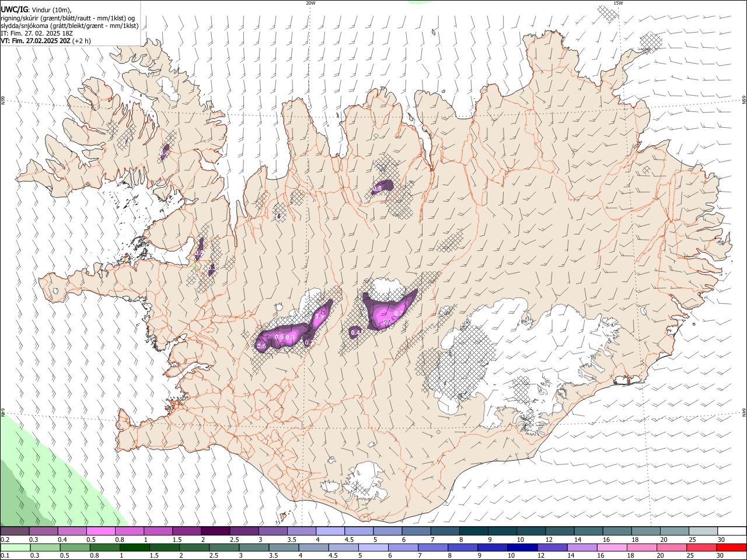The height and width of the screenshot is (560, 747).
Task: Click the slydda/snjókoma legend description line
Action: [x=69, y=26]
